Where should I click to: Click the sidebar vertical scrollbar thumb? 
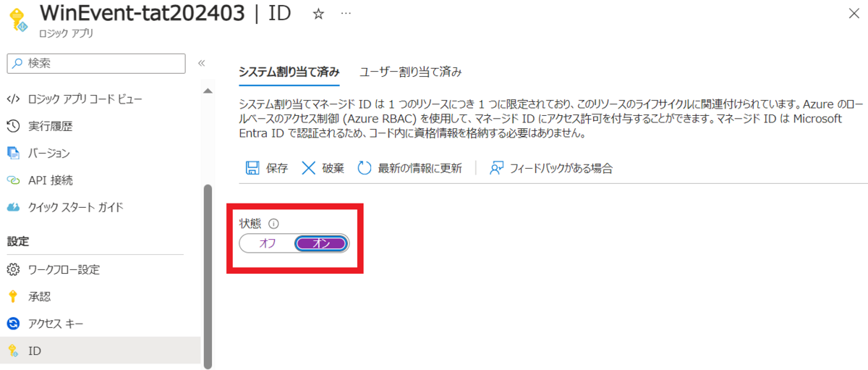[208, 275]
